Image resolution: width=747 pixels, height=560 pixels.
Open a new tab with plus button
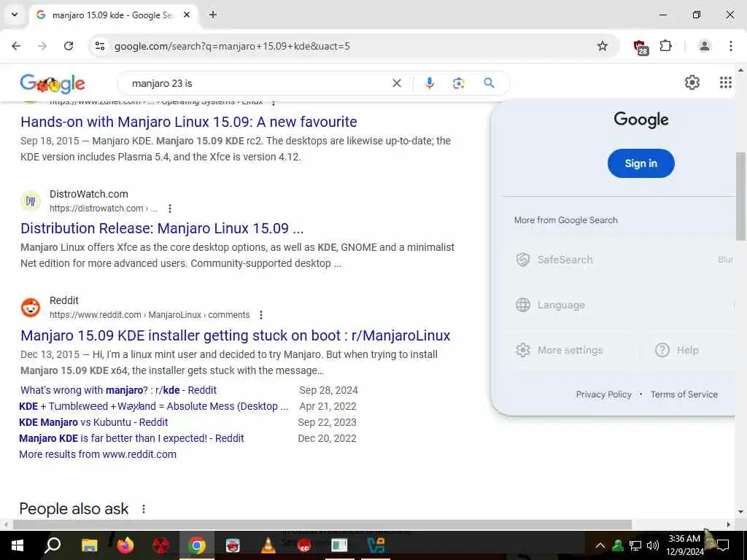213,15
